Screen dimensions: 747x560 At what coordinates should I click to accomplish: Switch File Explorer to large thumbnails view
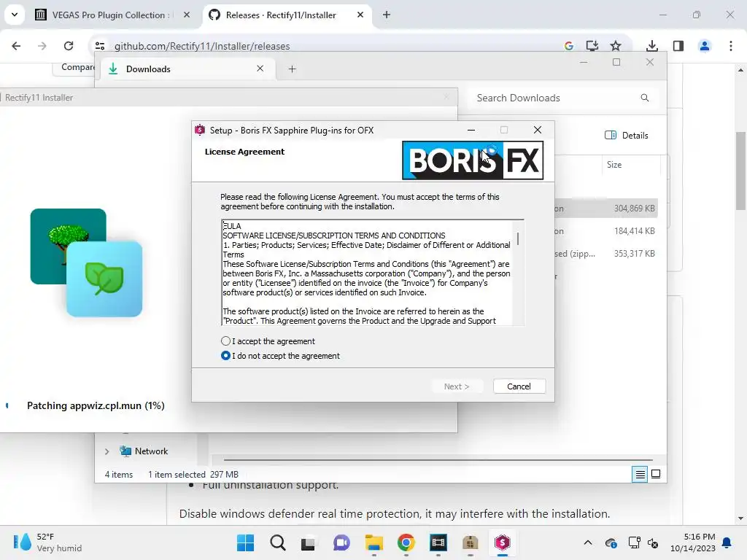pos(656,474)
